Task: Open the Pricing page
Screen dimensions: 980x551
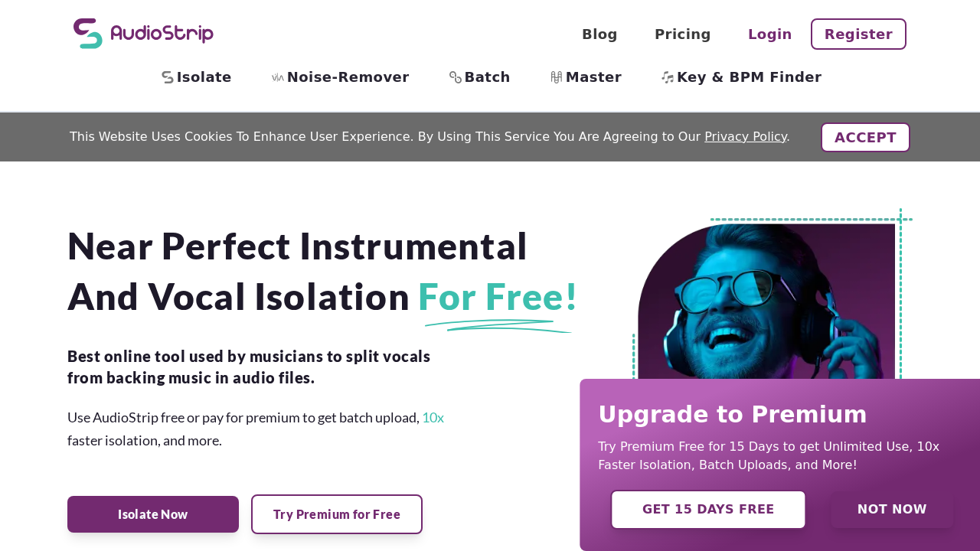Action: (x=682, y=34)
